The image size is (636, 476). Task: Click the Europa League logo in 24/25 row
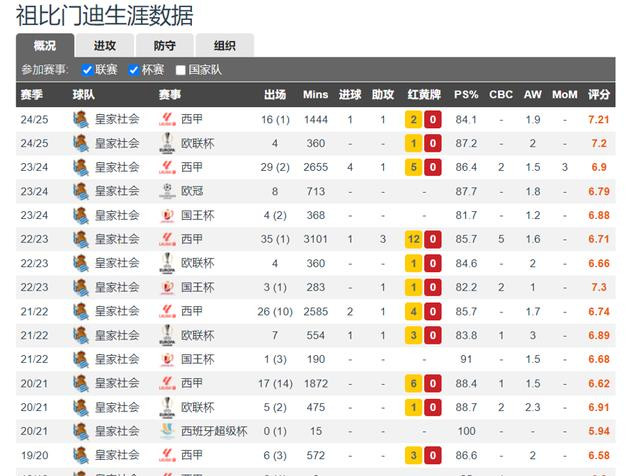tap(167, 143)
